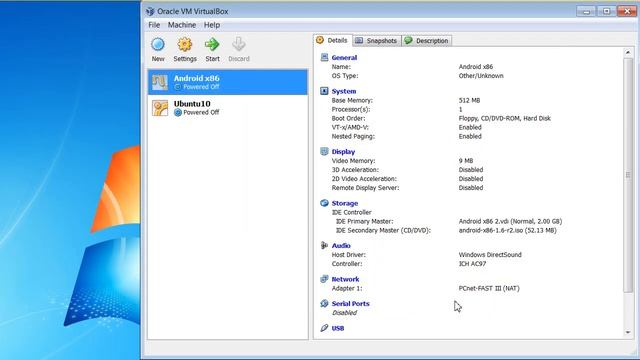Click the Serial Ports Disabled text
The image size is (640, 360).
coord(344,313)
